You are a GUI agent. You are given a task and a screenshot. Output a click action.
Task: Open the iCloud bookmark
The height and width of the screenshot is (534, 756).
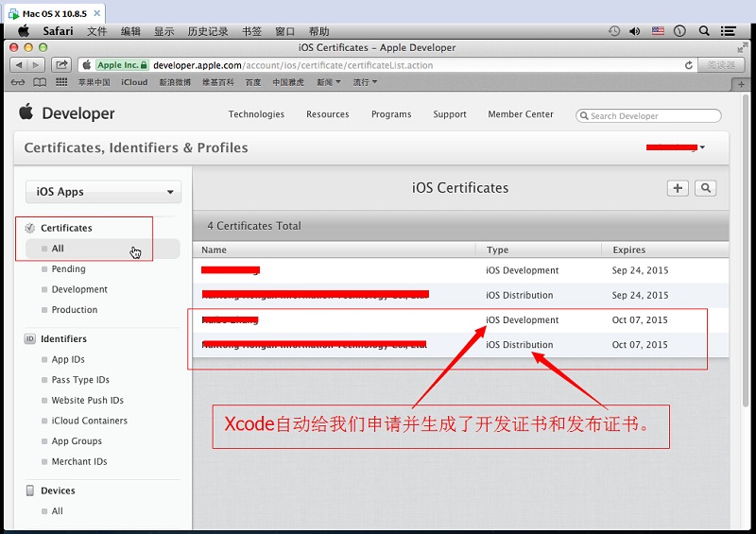click(134, 82)
